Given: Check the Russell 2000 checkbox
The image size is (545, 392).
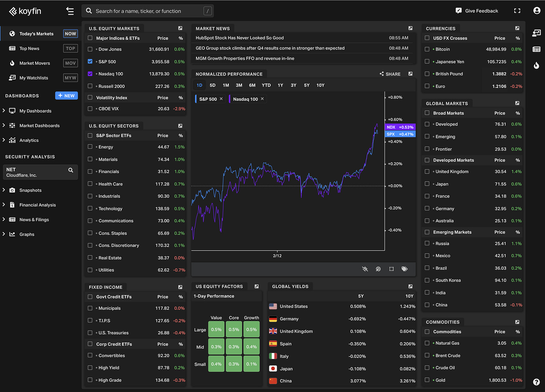Looking at the screenshot, I should pos(90,86).
